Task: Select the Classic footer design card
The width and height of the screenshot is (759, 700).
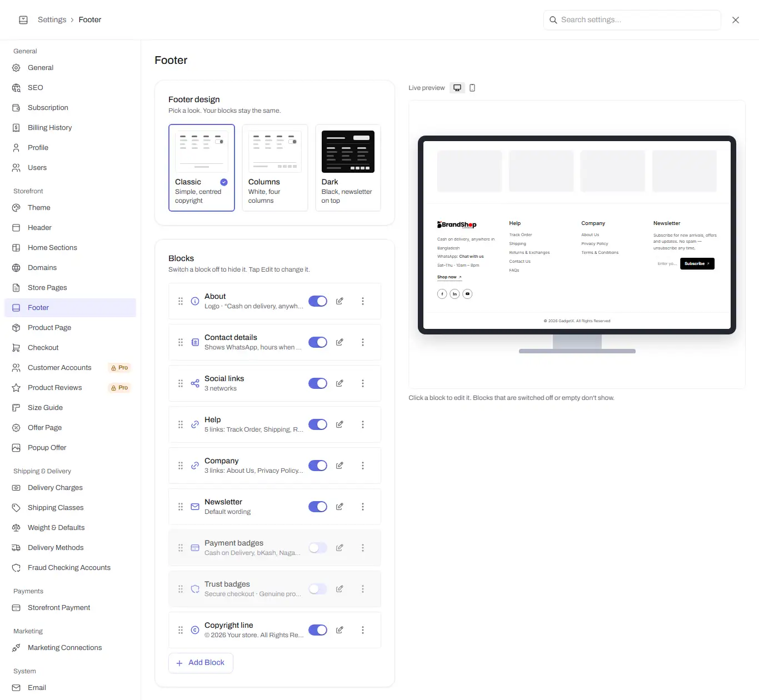Action: click(202, 168)
